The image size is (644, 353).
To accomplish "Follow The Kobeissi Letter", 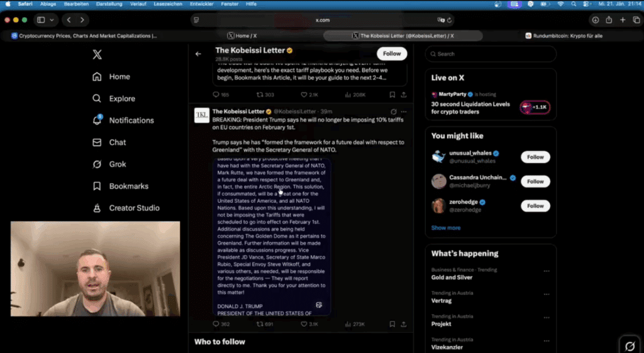I will point(392,54).
